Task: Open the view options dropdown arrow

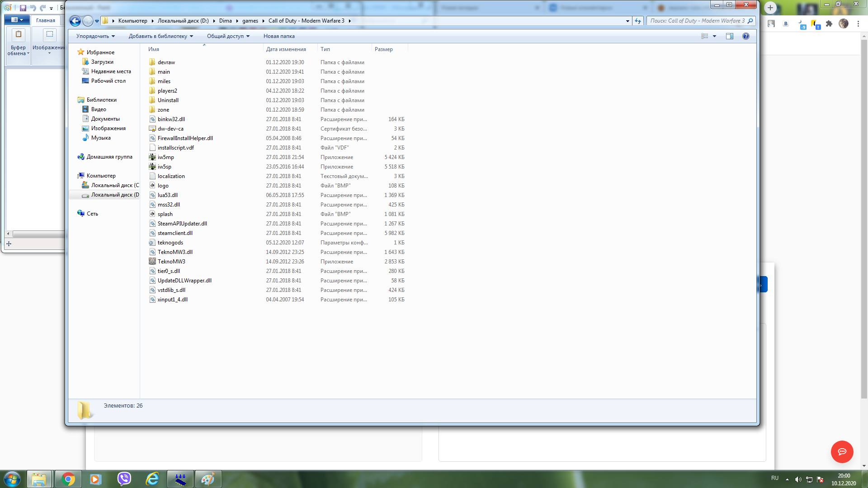Action: pos(714,36)
